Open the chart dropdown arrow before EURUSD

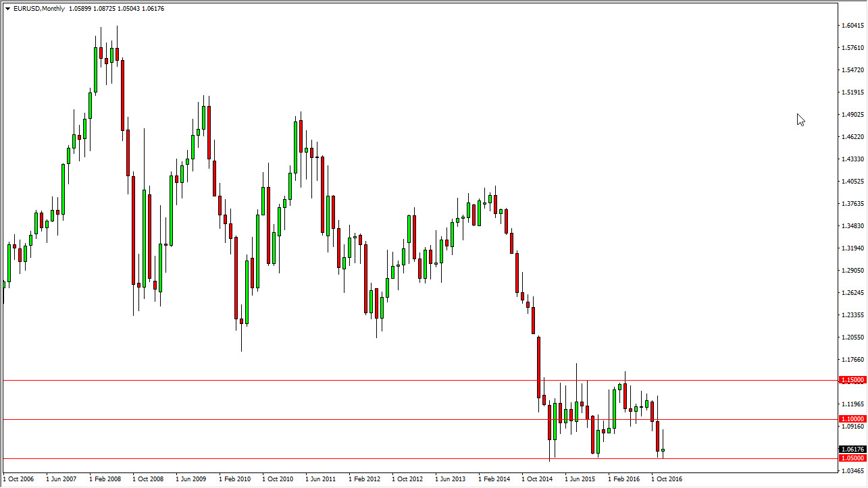7,9
